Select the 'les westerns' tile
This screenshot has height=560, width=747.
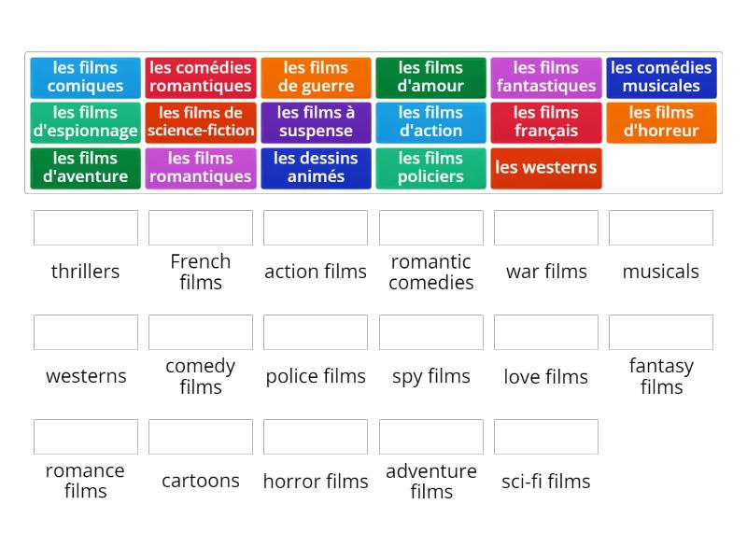coord(546,168)
